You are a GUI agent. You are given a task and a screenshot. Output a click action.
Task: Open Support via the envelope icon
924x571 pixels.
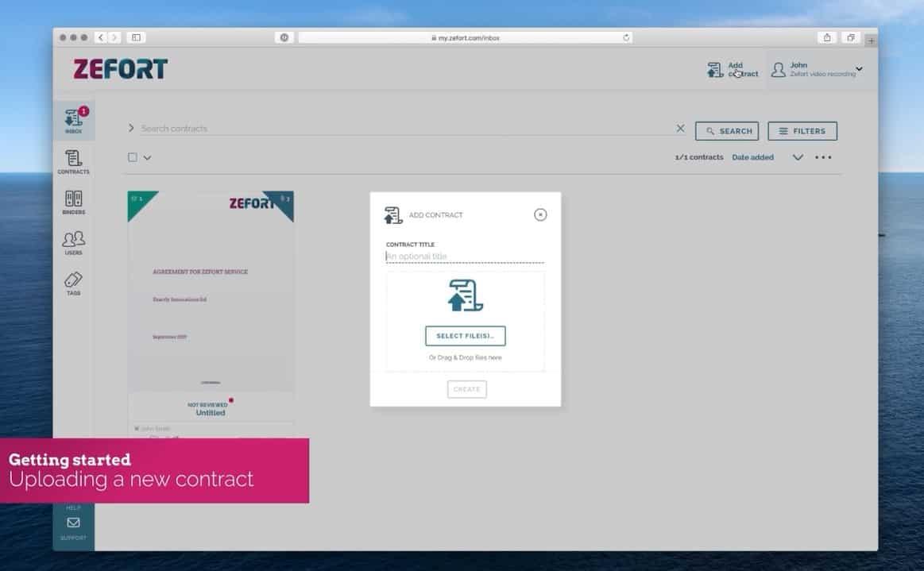(73, 523)
